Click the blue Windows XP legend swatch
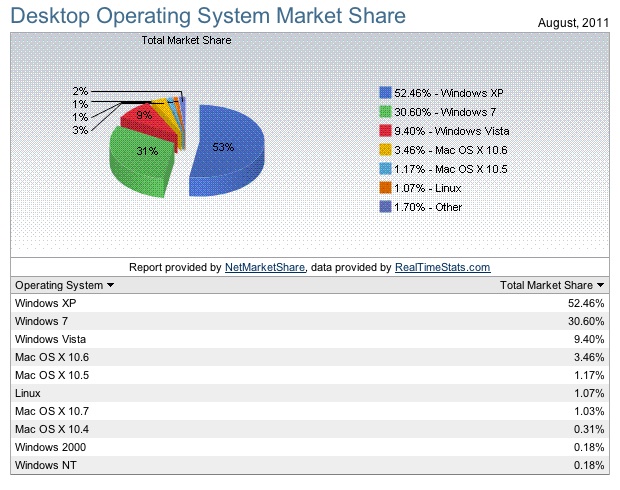The width and height of the screenshot is (620, 490). point(386,92)
